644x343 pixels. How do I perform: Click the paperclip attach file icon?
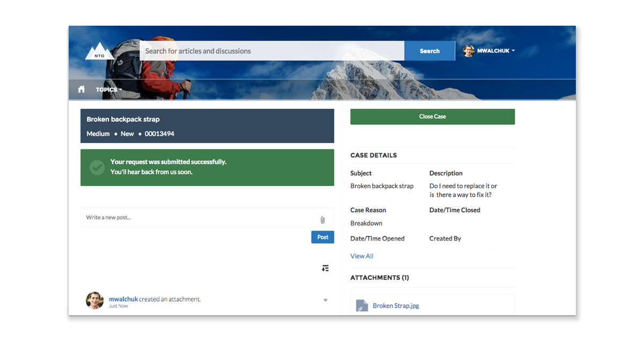click(x=323, y=220)
